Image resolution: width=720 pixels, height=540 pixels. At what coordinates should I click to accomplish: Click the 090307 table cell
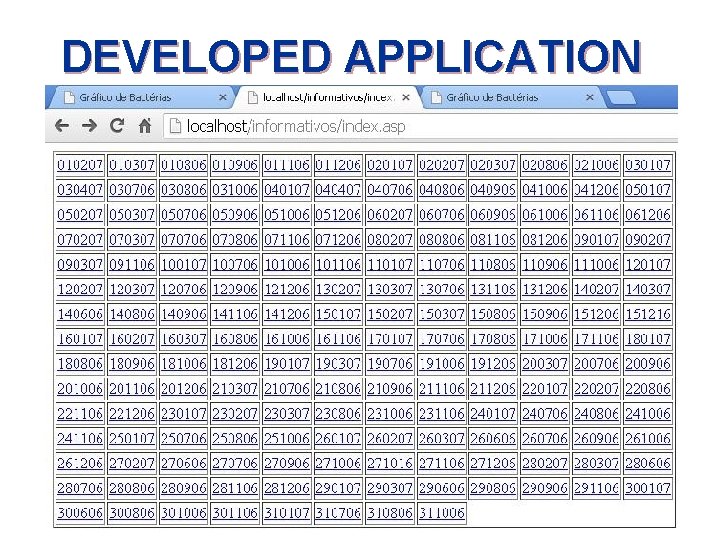click(80, 264)
